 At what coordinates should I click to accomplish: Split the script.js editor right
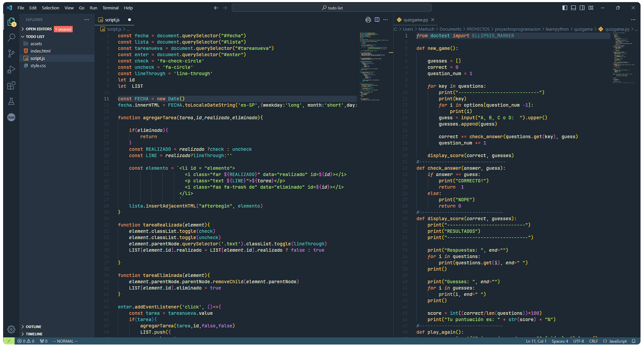coord(377,20)
